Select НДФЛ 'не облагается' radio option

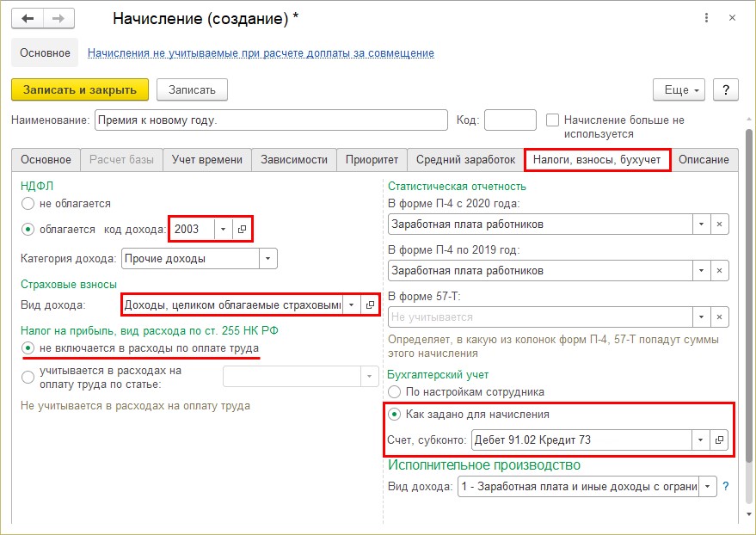(28, 203)
